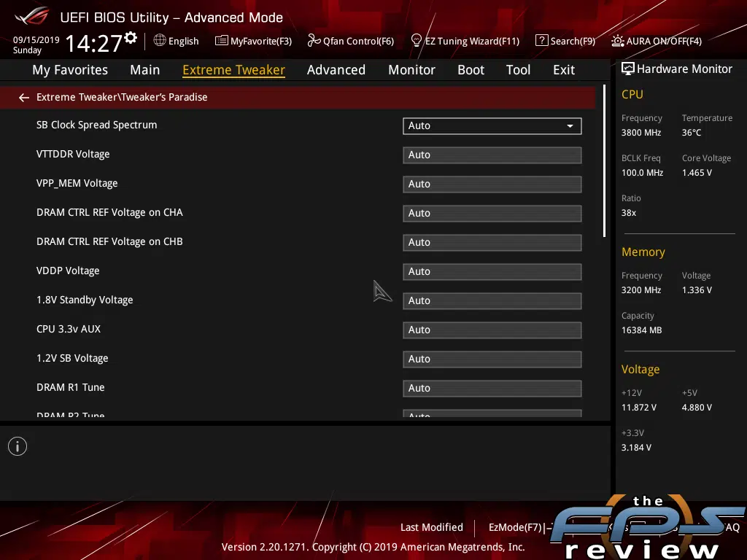747x560 pixels.
Task: Click the Tweaker's Paradise breadcrumb path
Action: (x=122, y=97)
